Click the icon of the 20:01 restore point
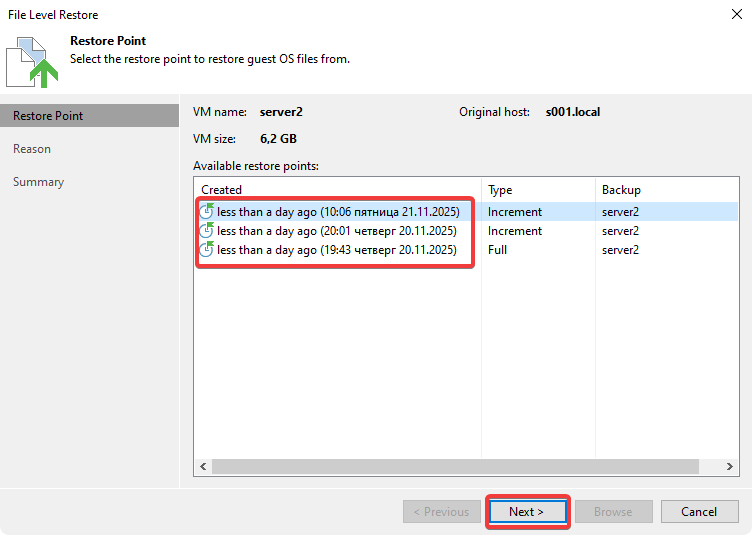 207,230
